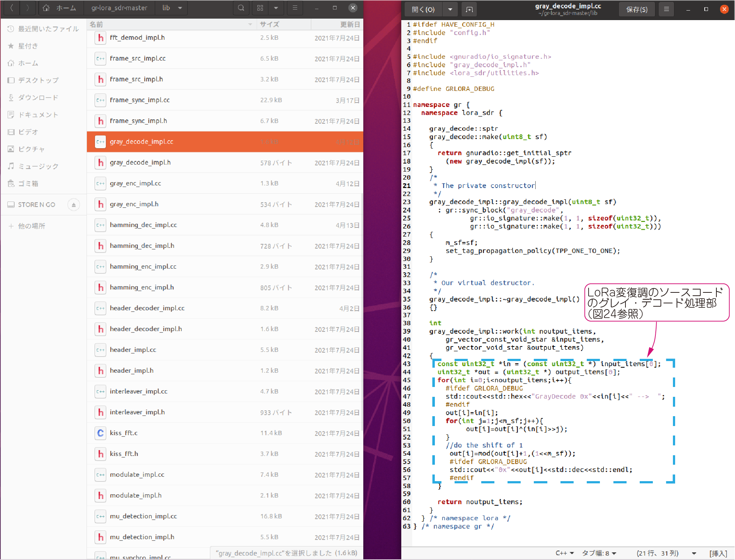Change tab width via タブ幅 dropdown
Viewport: 735px width, 560px height.
point(599,553)
